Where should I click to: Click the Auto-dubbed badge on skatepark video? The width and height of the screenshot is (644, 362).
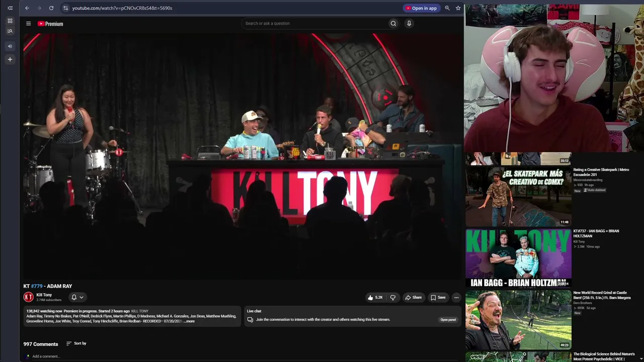pos(595,191)
